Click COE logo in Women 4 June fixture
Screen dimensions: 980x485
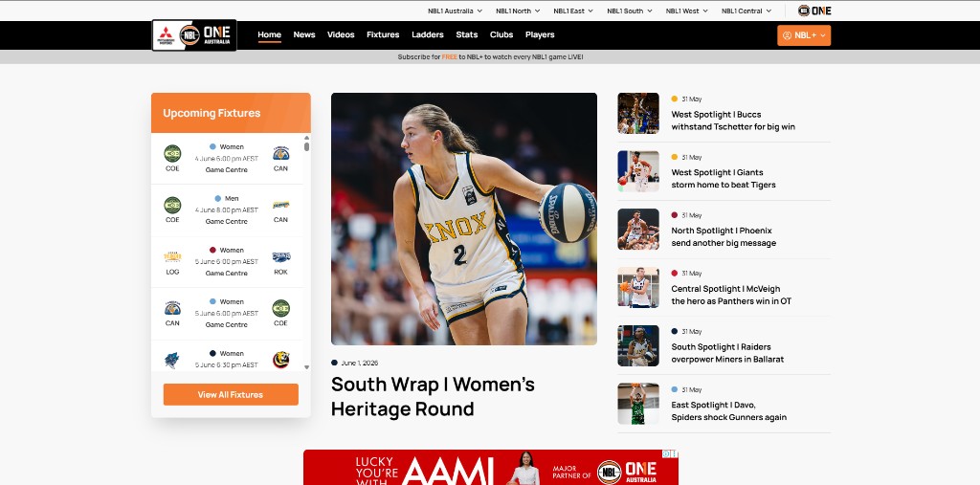tap(172, 153)
